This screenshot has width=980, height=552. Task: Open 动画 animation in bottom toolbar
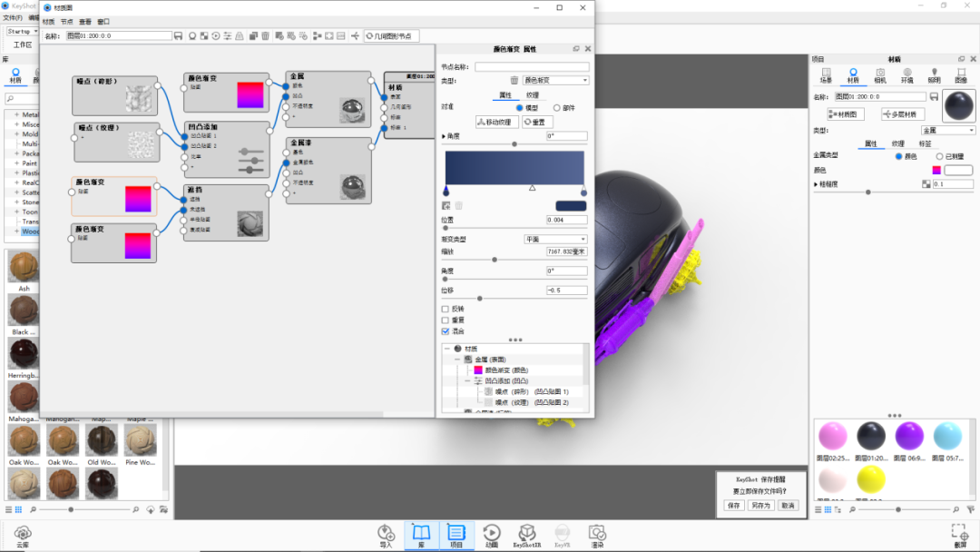click(x=492, y=537)
